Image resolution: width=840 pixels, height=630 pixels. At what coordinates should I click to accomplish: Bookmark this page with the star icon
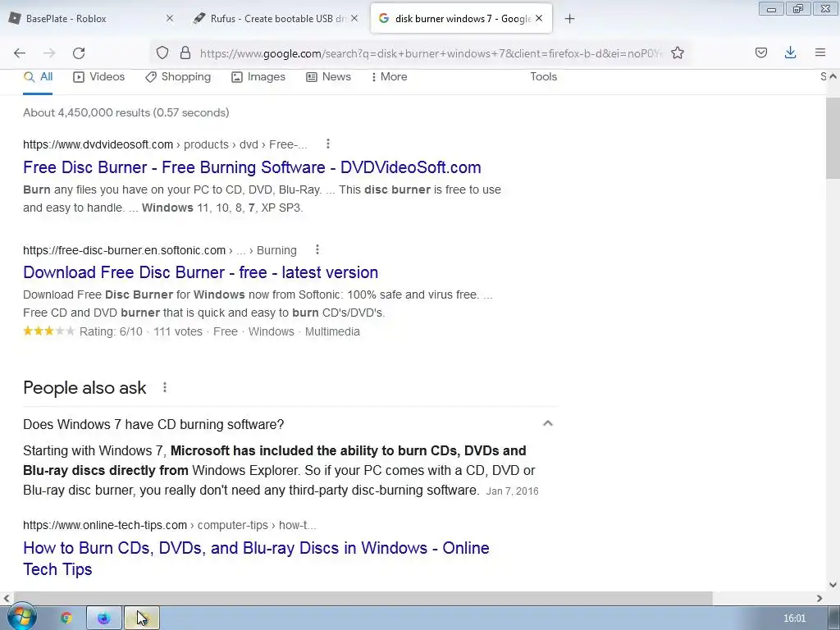click(678, 53)
